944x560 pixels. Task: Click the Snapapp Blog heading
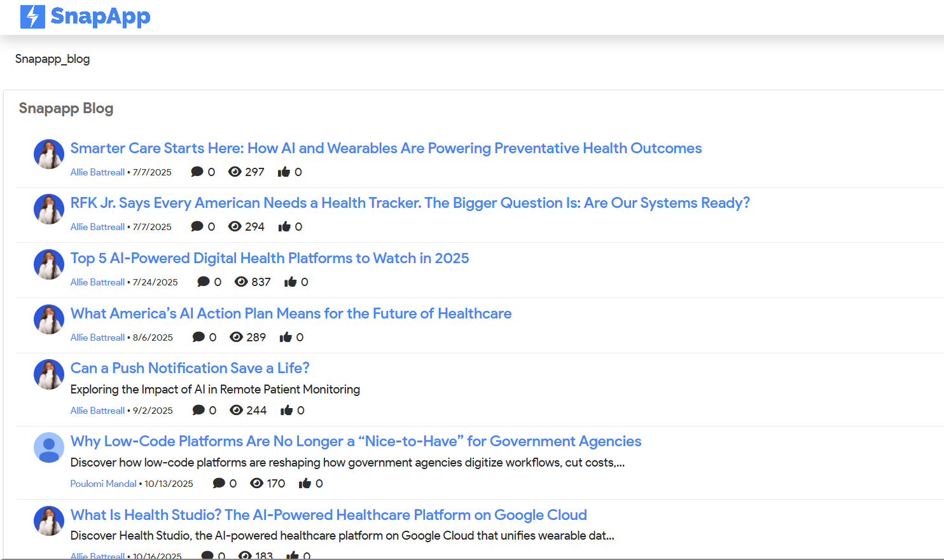click(66, 108)
